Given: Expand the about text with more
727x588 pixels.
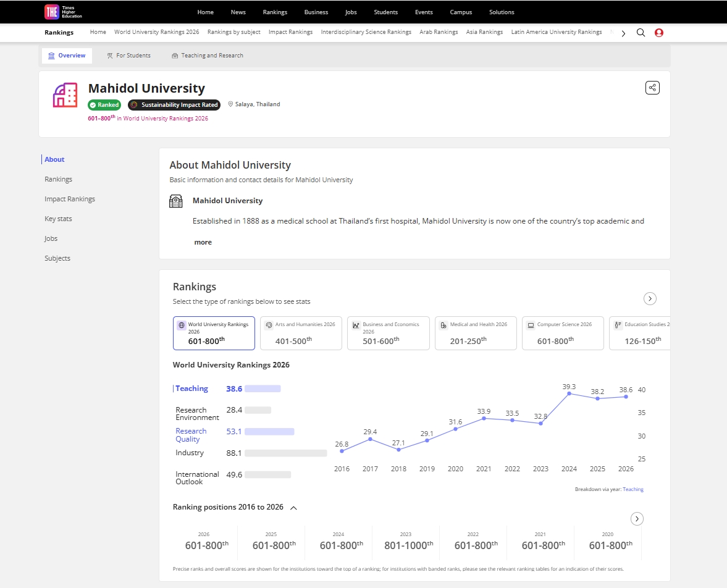Looking at the screenshot, I should pos(203,242).
